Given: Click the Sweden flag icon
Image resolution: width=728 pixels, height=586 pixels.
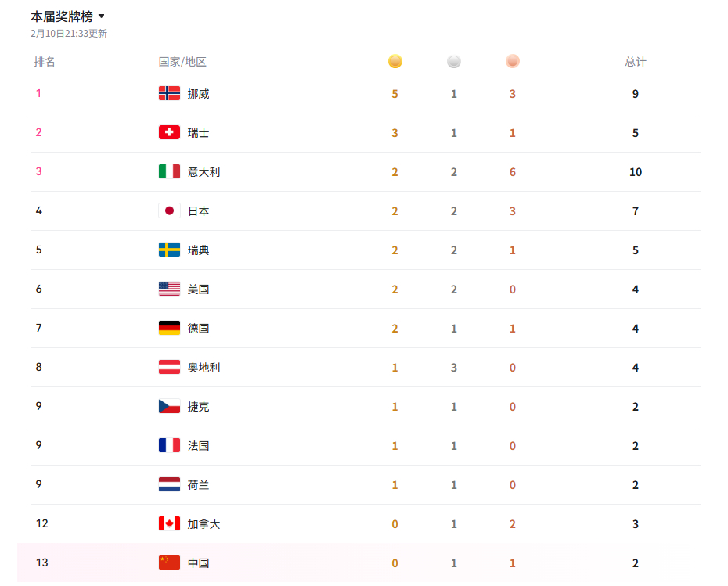Looking at the screenshot, I should point(169,250).
